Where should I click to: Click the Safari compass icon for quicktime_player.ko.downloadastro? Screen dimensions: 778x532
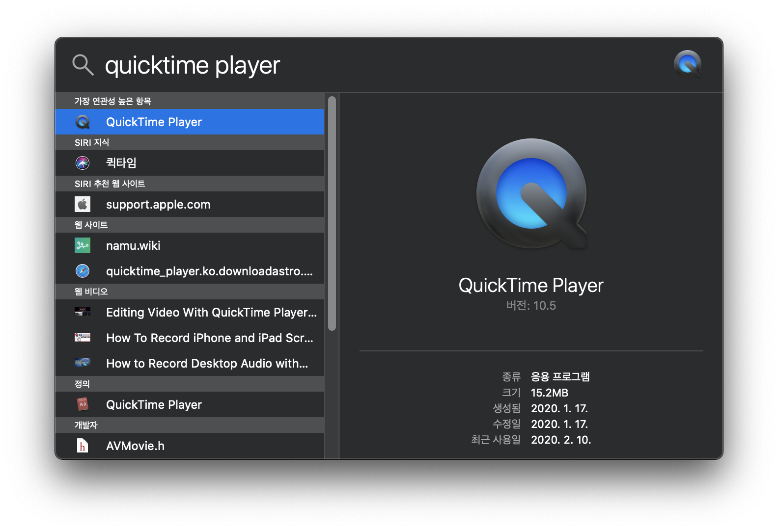(x=83, y=271)
